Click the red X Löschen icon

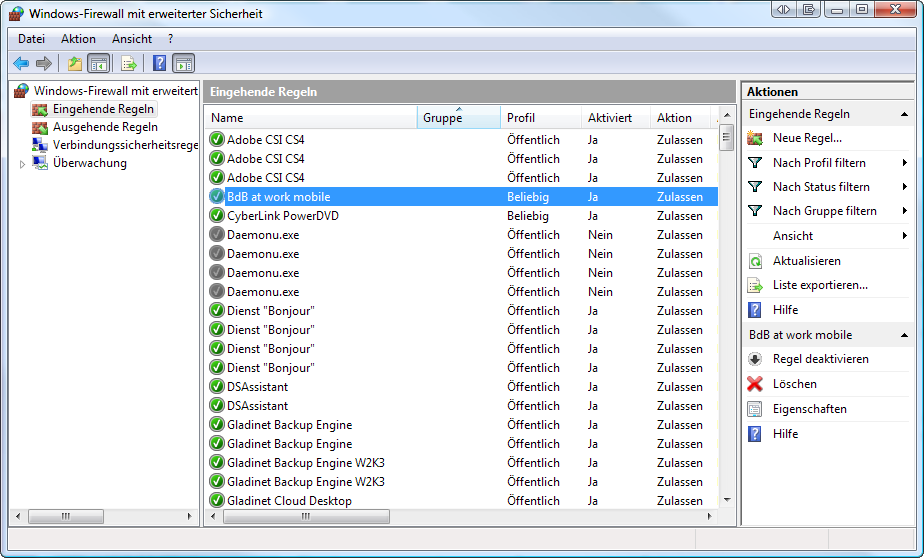coord(755,384)
